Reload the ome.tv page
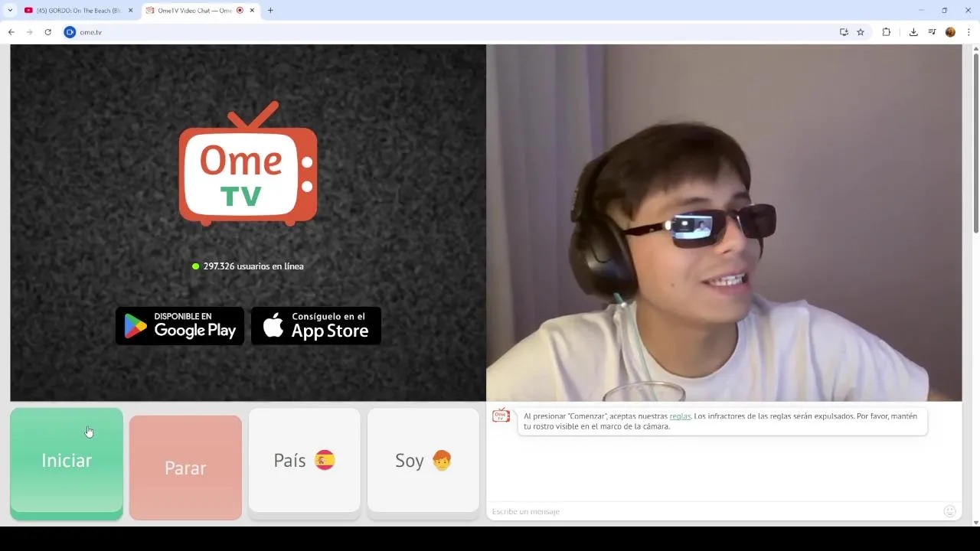Screen dimensions: 980x551 48,32
